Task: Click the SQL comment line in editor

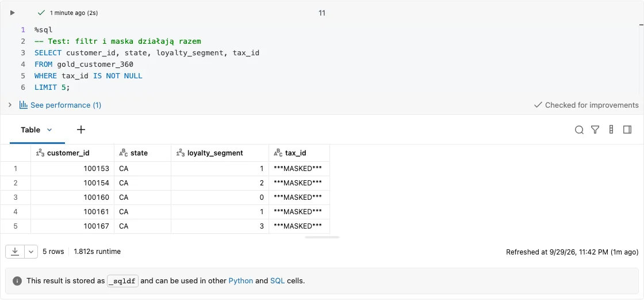Action: [118, 41]
